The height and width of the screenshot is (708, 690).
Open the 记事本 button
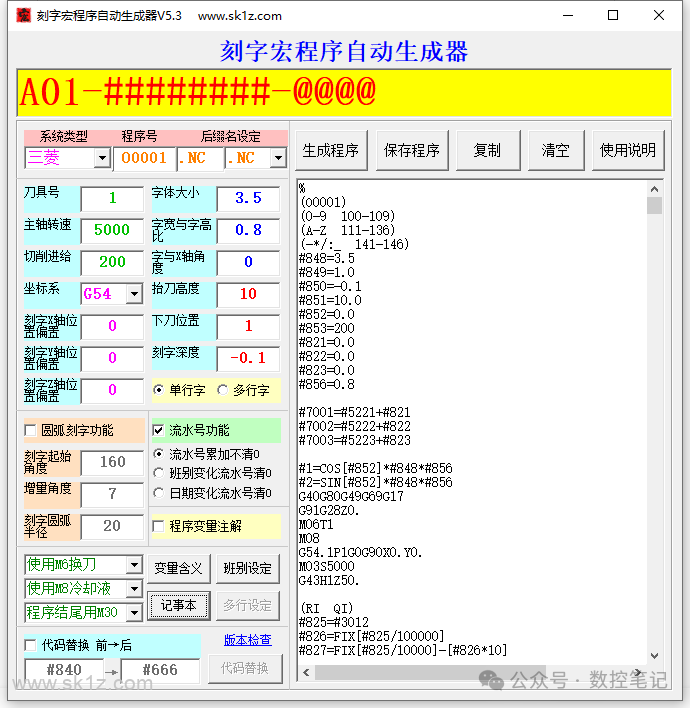[179, 606]
